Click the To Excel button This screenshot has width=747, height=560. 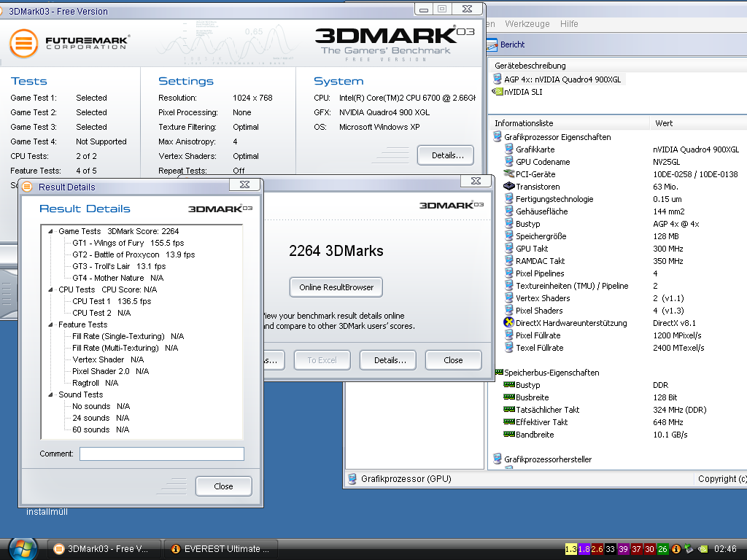click(322, 360)
